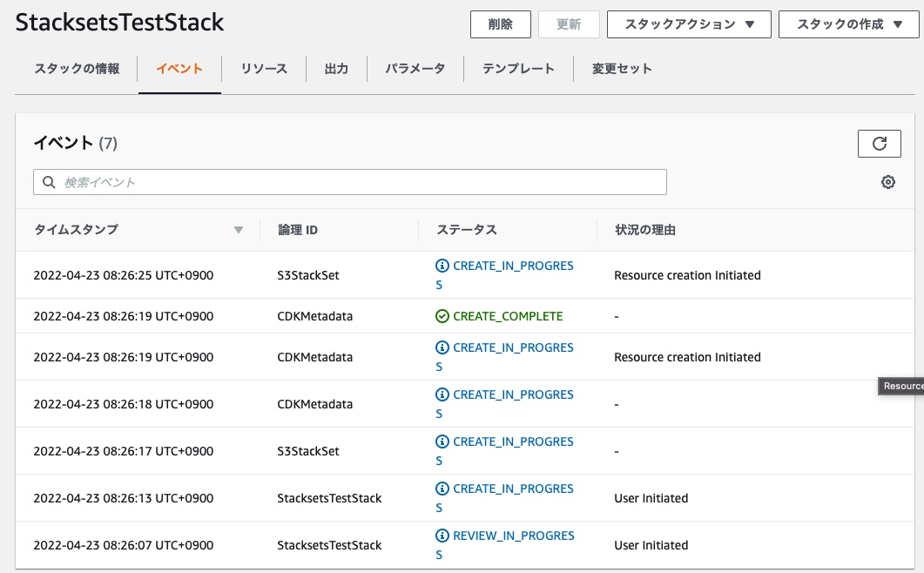Open the preferences gear icon
This screenshot has height=573, width=924.
point(887,181)
